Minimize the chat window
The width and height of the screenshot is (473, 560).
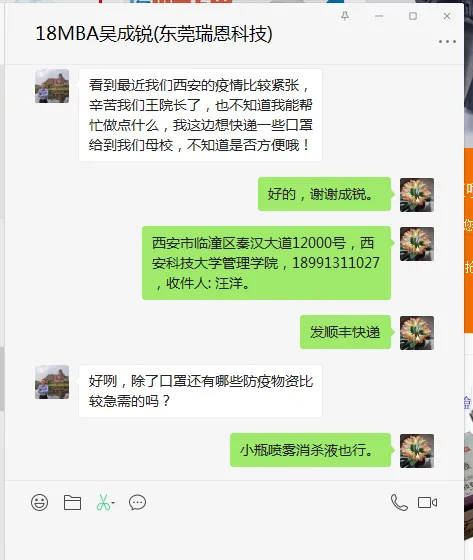pyautogui.click(x=379, y=16)
